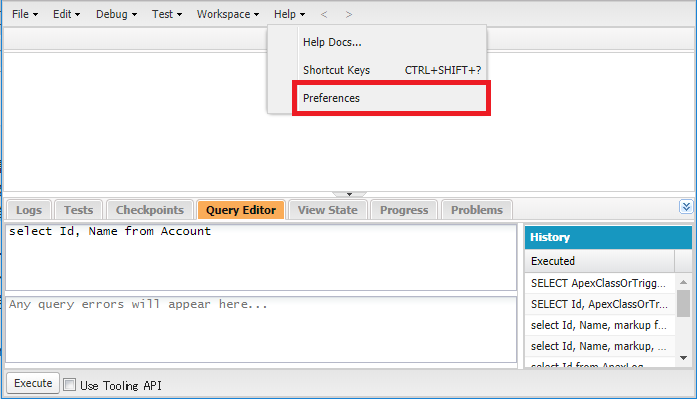
Task: Click the forward navigation arrow
Action: click(348, 15)
